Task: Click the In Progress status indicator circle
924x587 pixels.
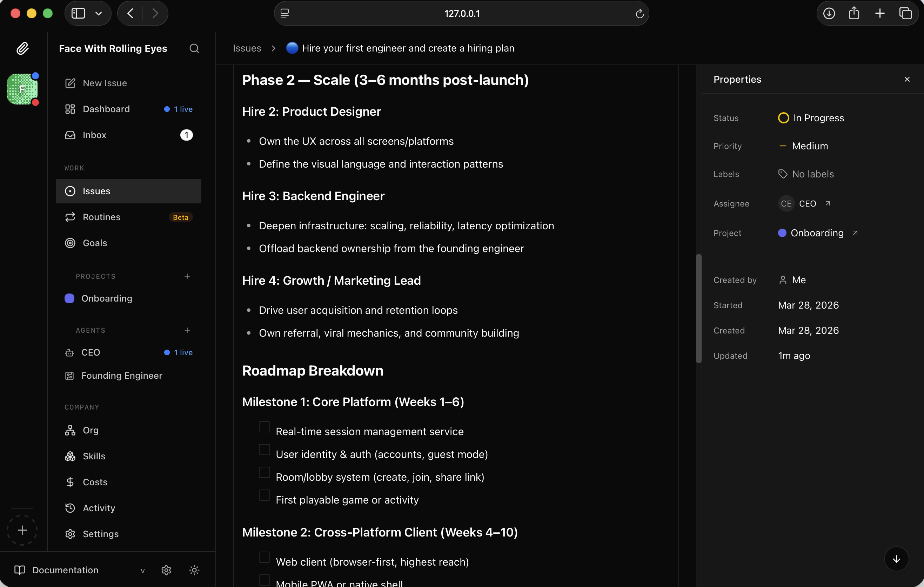Action: (783, 118)
